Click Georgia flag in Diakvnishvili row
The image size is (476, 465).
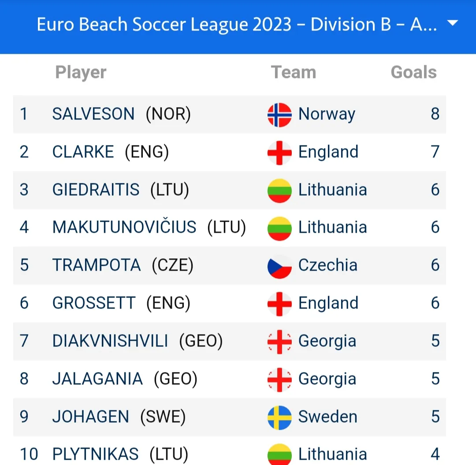(x=279, y=342)
